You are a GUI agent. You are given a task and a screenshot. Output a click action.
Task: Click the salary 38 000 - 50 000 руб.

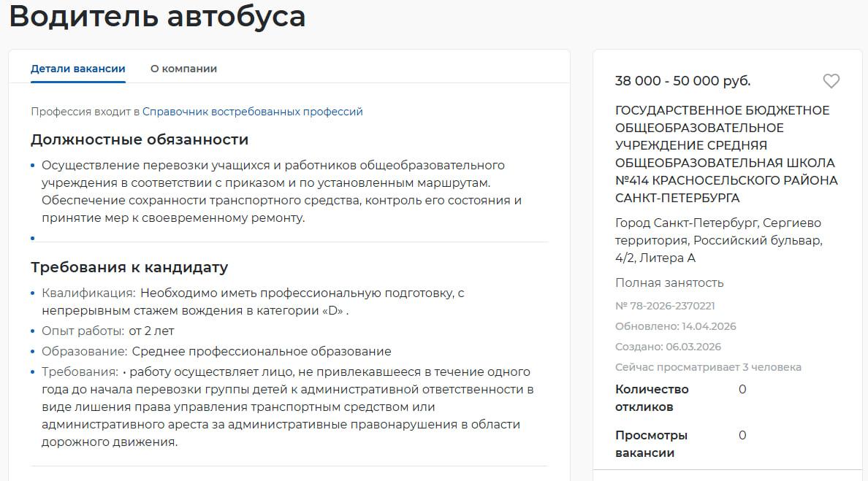pyautogui.click(x=682, y=81)
